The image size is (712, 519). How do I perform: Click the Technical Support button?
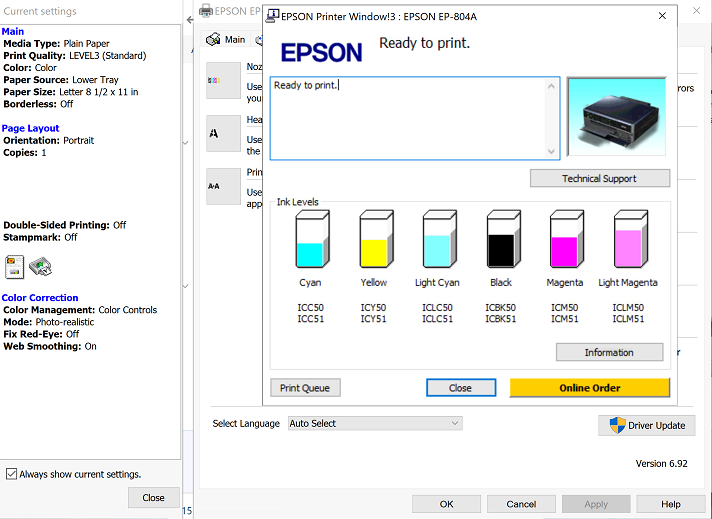[599, 178]
